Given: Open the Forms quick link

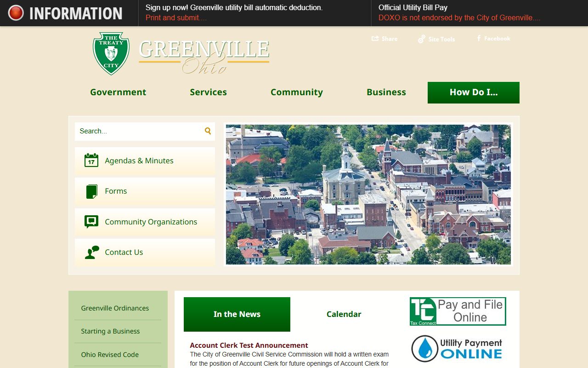Looking at the screenshot, I should tap(145, 191).
